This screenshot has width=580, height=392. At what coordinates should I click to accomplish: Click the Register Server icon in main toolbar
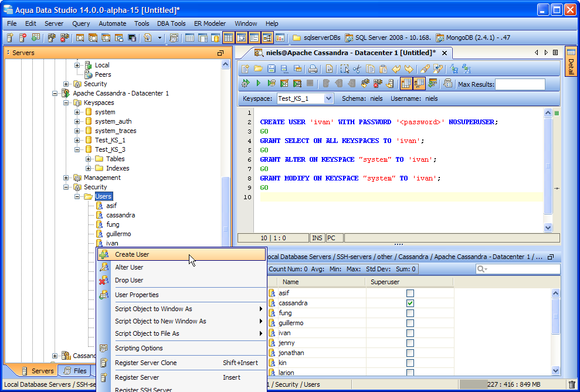click(x=10, y=38)
